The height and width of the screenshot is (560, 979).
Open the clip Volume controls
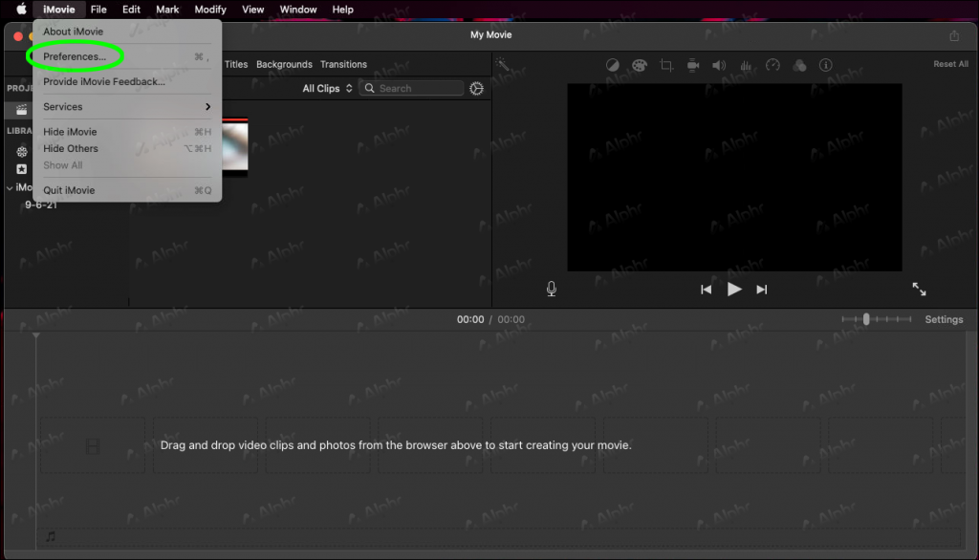tap(720, 65)
